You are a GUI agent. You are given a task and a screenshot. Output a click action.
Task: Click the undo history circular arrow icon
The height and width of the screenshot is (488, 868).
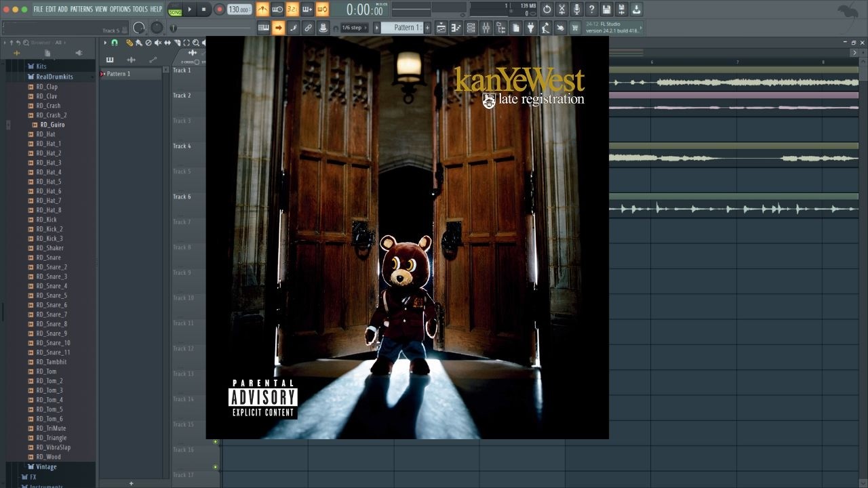[x=547, y=9]
